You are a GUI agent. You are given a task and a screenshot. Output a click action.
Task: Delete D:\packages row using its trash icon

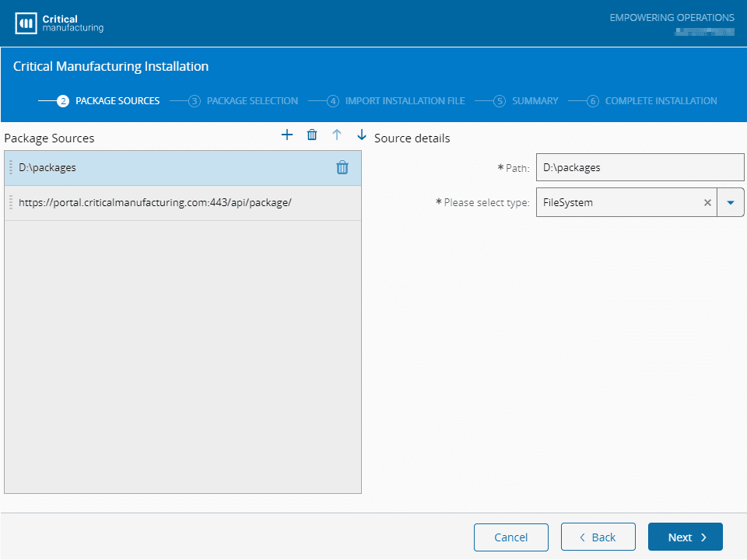342,168
